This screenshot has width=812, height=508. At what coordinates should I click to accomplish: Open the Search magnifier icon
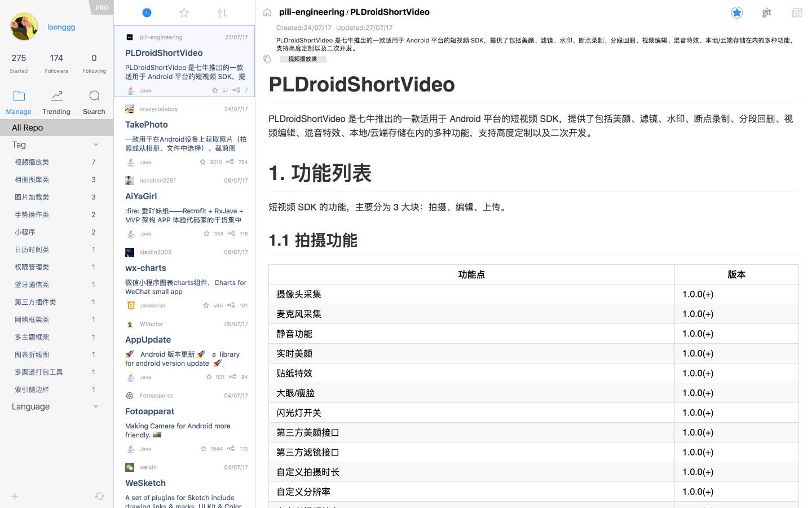click(x=95, y=96)
